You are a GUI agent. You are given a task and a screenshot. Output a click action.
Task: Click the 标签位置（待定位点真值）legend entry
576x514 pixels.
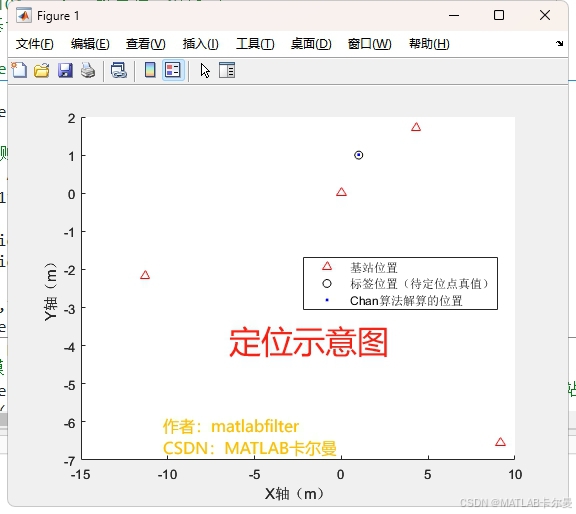[419, 284]
